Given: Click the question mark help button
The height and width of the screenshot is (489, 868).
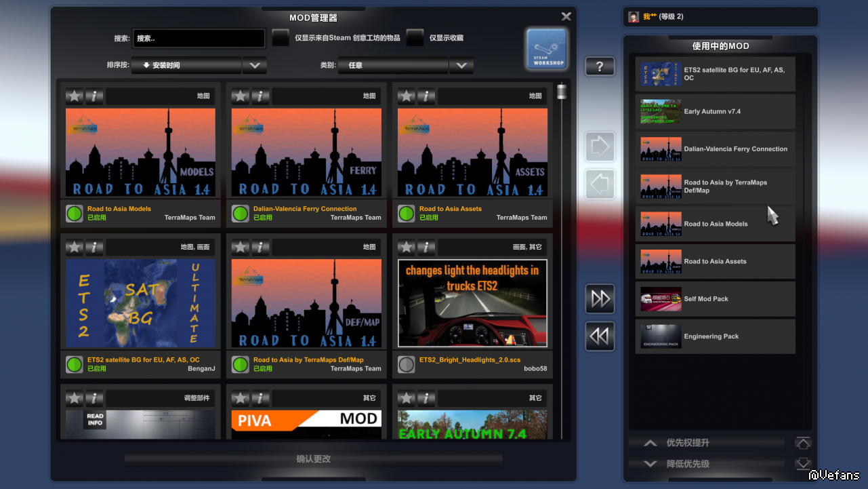Looking at the screenshot, I should (x=600, y=66).
